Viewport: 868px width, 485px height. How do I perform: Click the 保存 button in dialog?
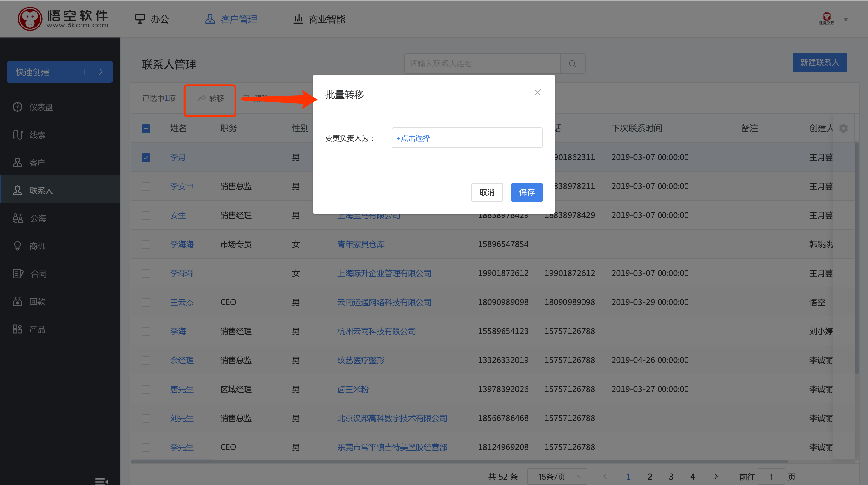(x=527, y=192)
